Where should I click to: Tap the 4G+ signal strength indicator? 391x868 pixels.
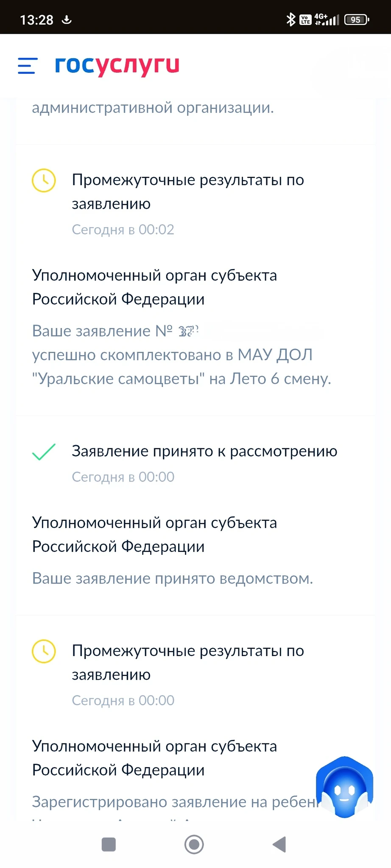click(x=327, y=19)
